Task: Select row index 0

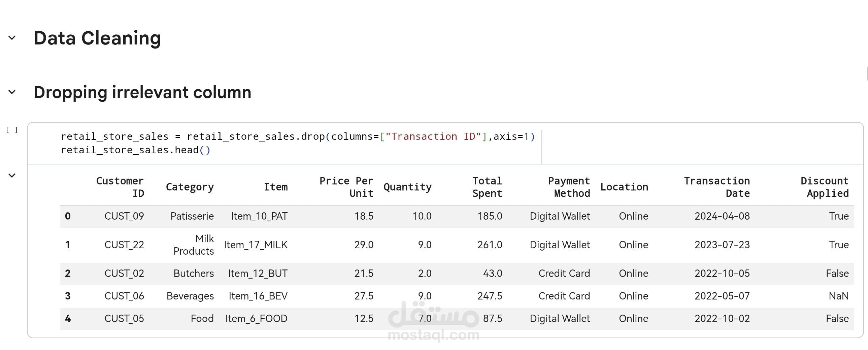Action: pyautogui.click(x=68, y=216)
